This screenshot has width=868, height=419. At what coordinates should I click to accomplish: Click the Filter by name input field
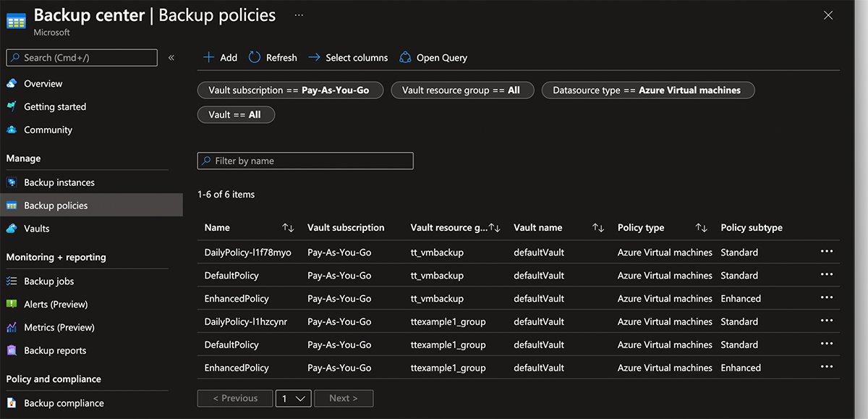[x=305, y=160]
